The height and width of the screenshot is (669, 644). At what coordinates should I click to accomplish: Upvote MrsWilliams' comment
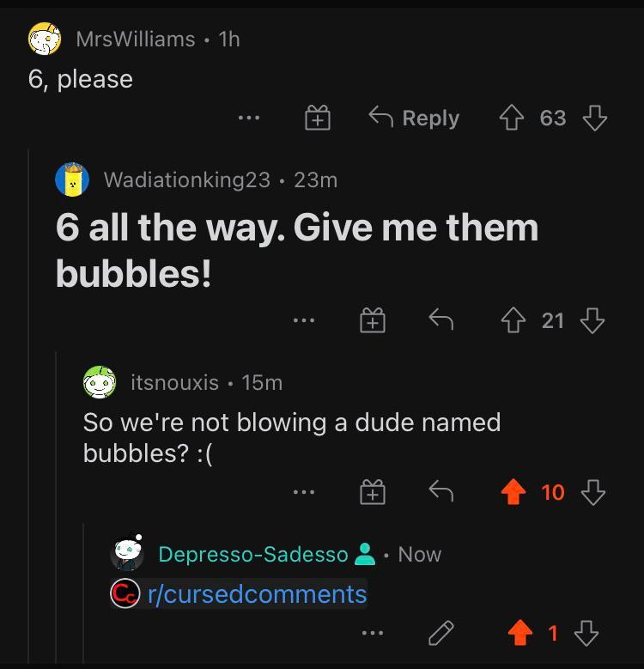512,118
